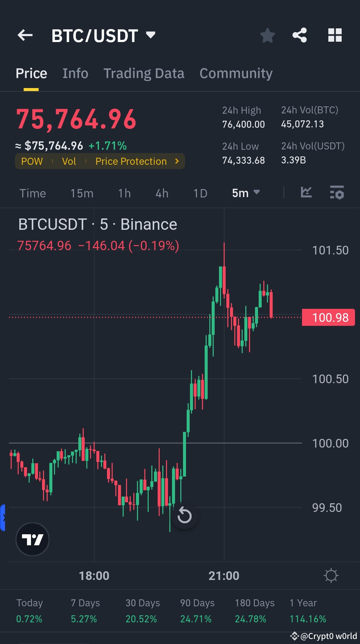Expand the 5m interval dropdown

(x=246, y=193)
